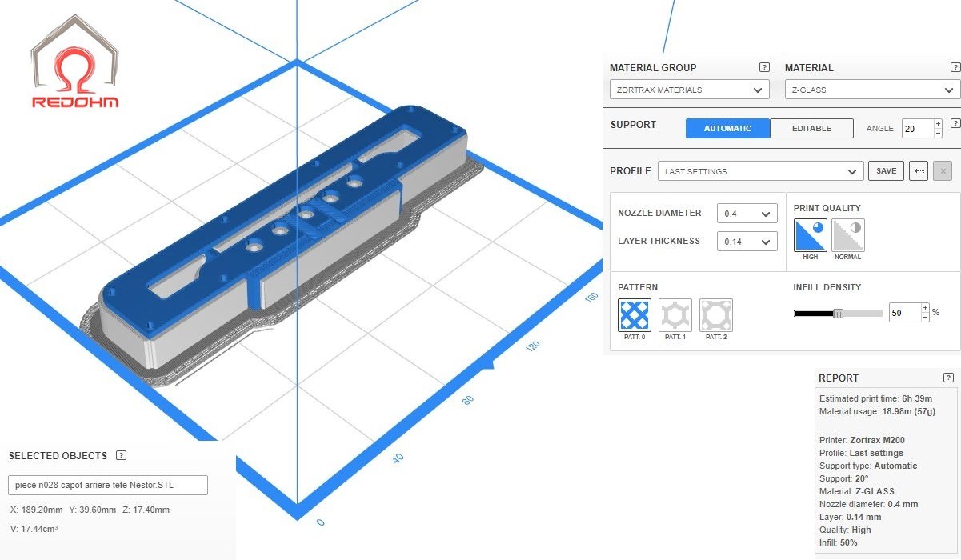Viewport: 961px width, 560px height.
Task: Select Normal print quality icon
Action: 848,235
